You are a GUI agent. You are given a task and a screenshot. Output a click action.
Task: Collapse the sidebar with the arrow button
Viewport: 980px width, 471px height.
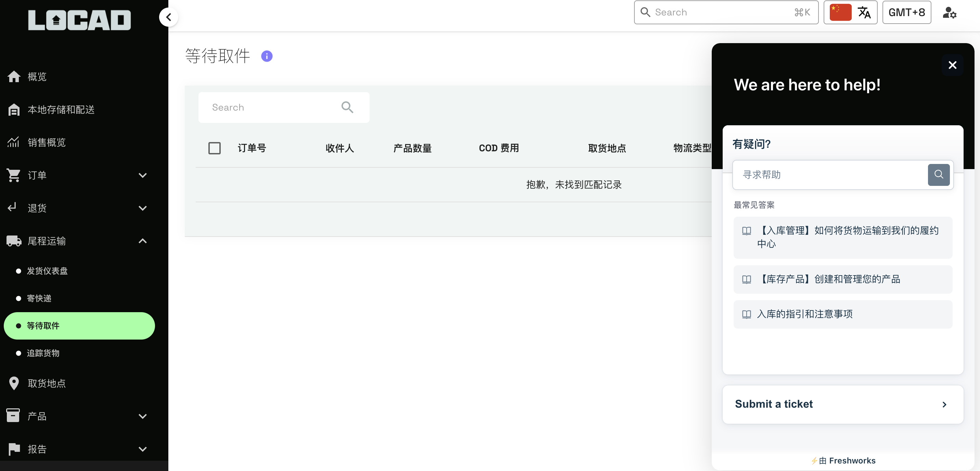pos(169,17)
